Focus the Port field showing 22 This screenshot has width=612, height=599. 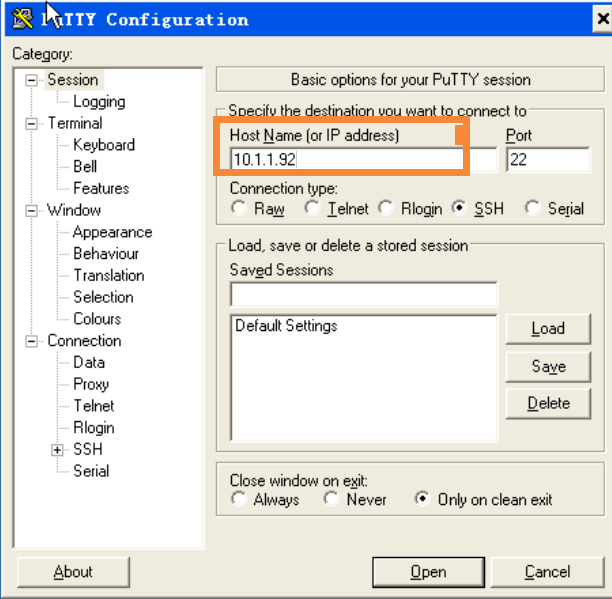click(x=548, y=160)
